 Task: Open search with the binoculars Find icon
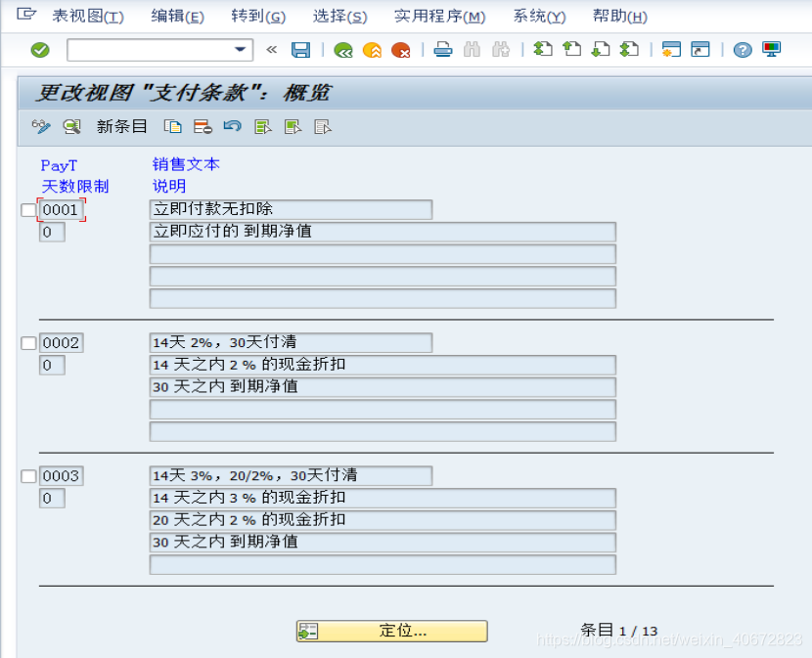pos(470,49)
